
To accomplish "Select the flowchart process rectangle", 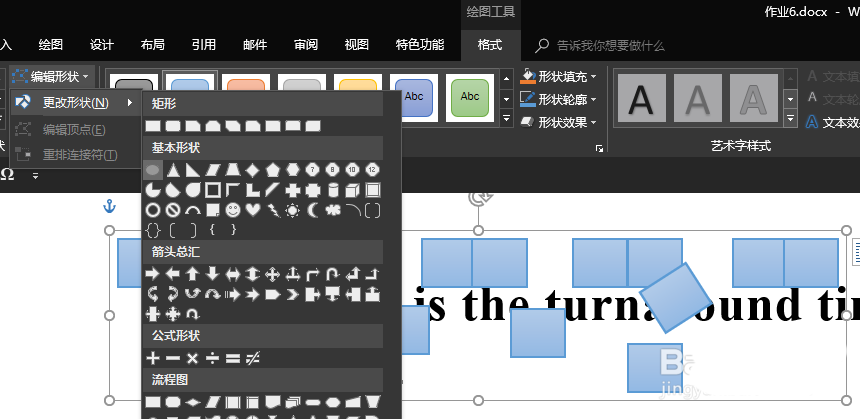I will coord(152,402).
